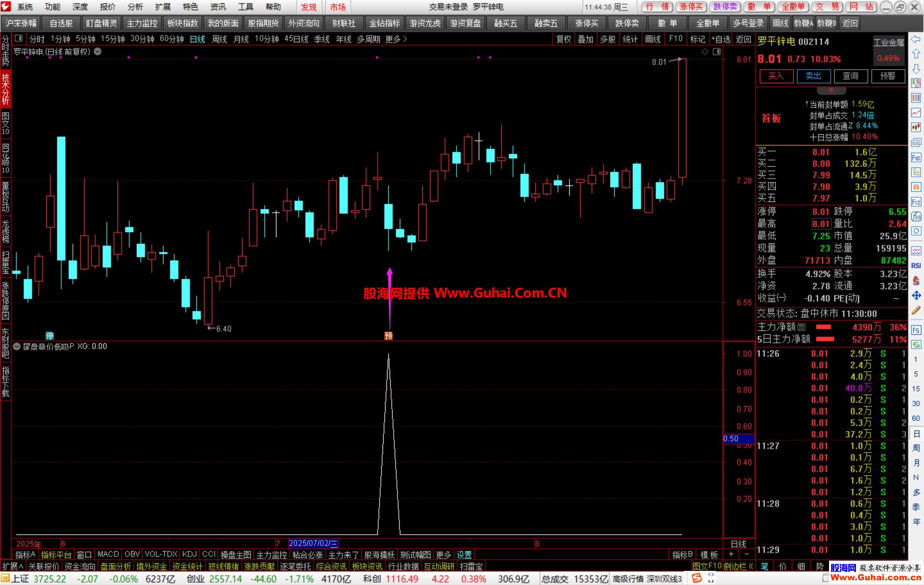The height and width of the screenshot is (585, 924).
Task: Click the highlighted 2025/07/02/三 date marker
Action: pyautogui.click(x=313, y=544)
